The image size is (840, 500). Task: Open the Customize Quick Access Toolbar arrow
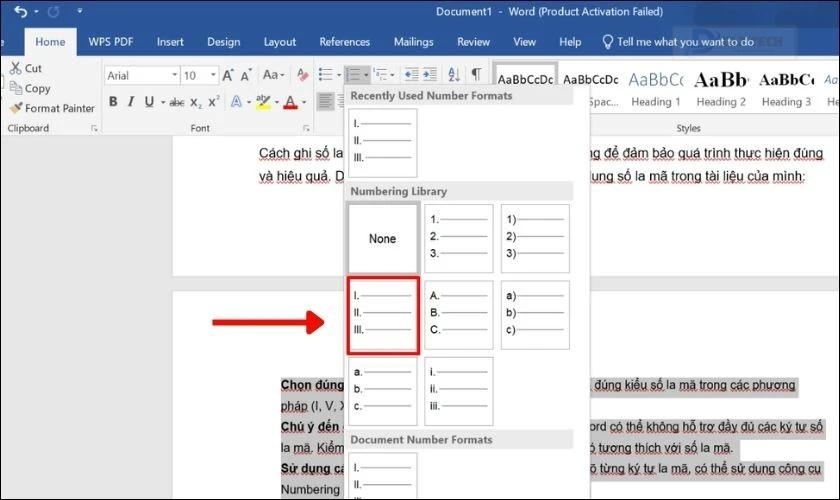[79, 11]
